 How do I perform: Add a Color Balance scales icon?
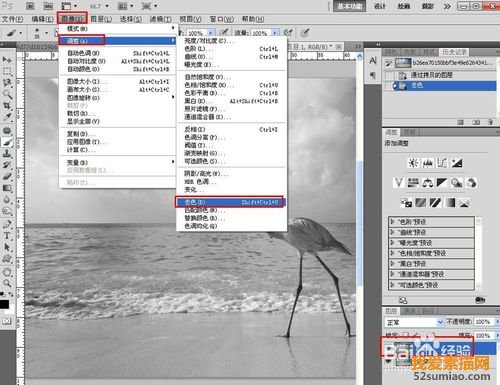[x=428, y=183]
